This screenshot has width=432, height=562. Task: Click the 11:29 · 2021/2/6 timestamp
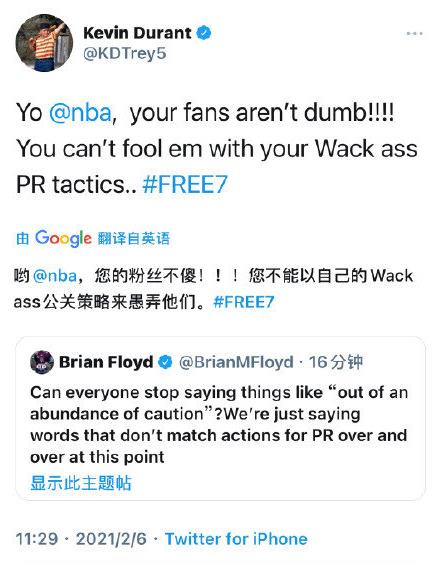coord(81,539)
